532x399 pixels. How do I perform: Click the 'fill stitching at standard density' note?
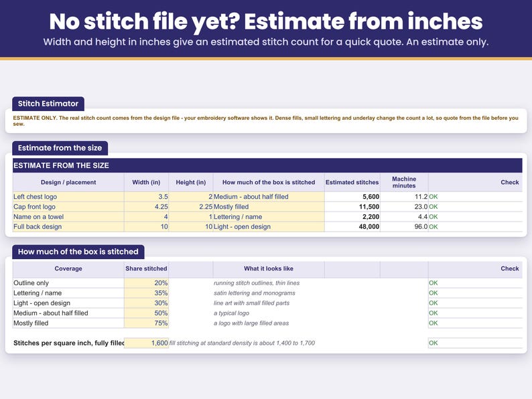[242, 343]
